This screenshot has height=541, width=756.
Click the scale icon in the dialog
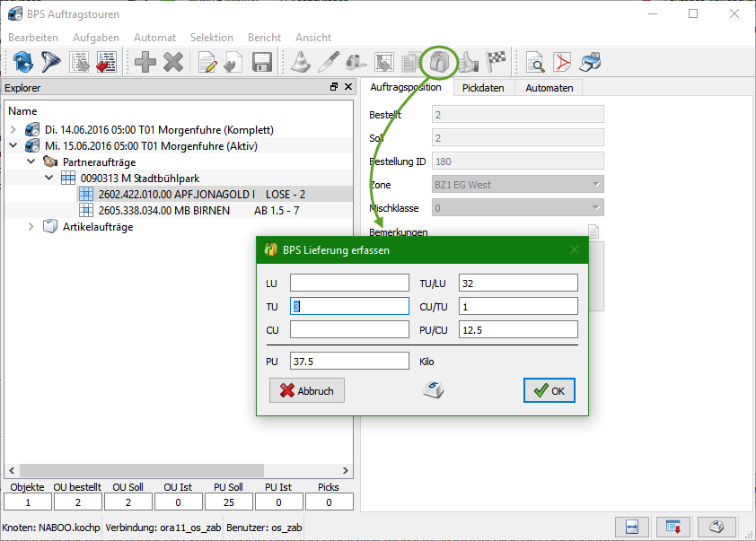click(x=434, y=390)
